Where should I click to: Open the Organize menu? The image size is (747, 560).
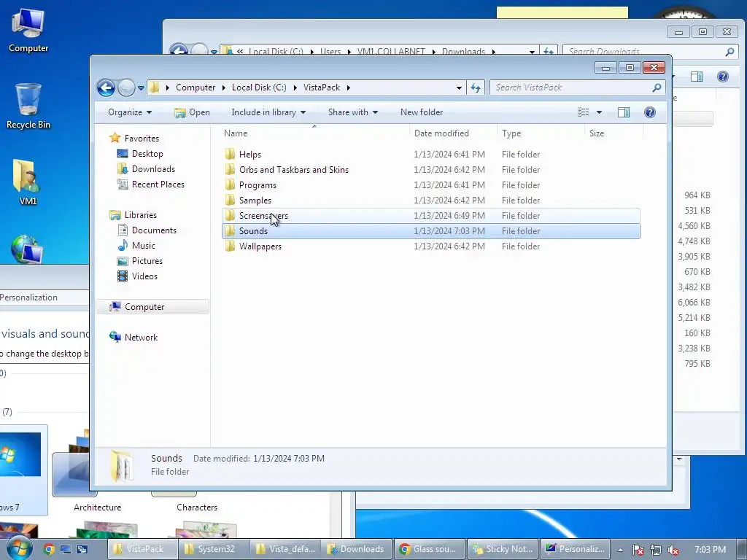(130, 112)
